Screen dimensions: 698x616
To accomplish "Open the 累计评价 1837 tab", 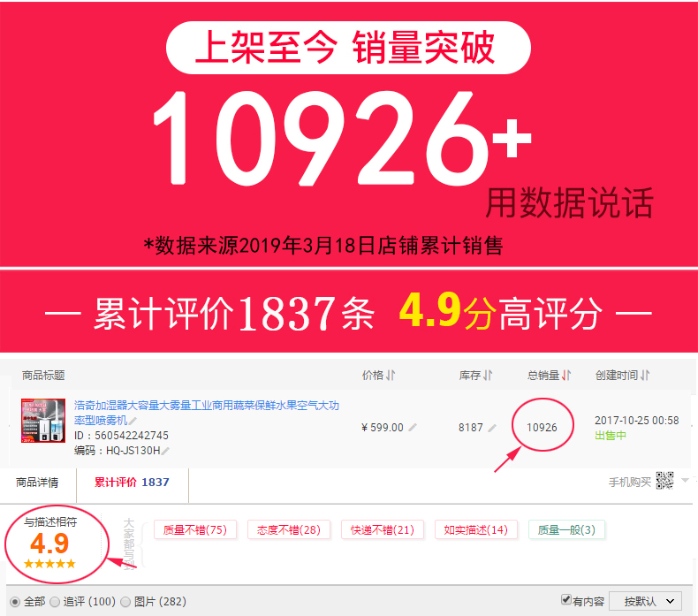I will [132, 483].
